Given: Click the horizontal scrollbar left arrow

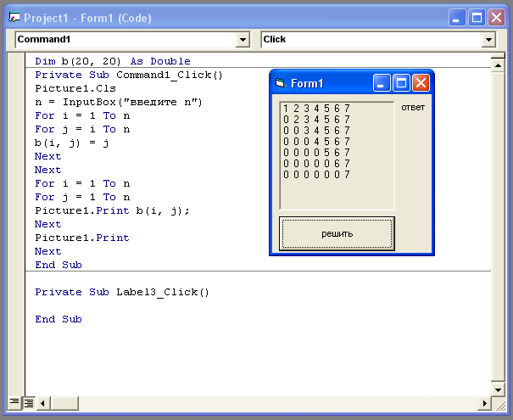Looking at the screenshot, I should pos(42,403).
